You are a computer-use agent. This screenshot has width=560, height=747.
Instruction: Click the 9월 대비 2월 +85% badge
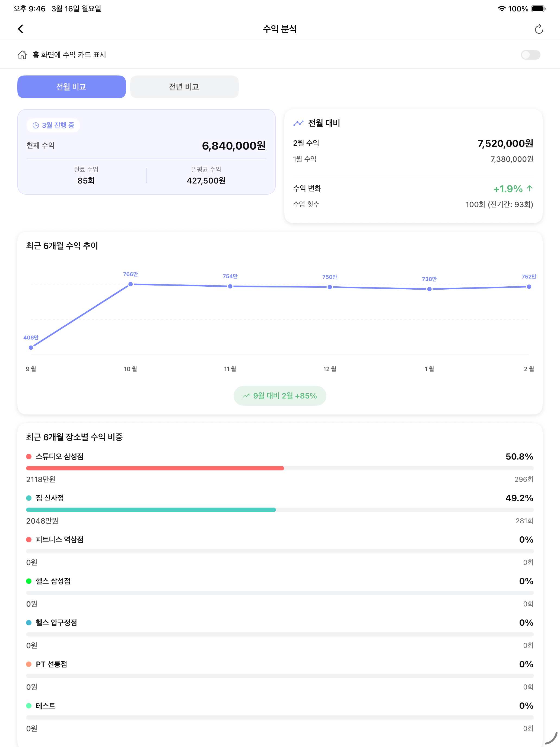pyautogui.click(x=280, y=395)
